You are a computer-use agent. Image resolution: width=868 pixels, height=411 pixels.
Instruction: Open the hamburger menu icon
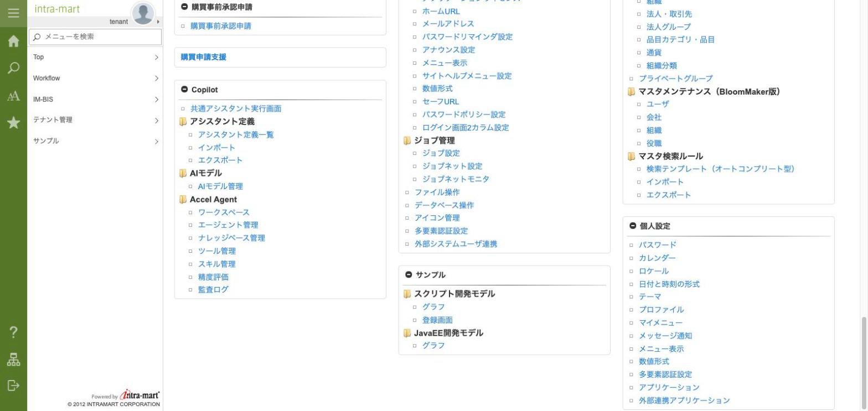[13, 13]
